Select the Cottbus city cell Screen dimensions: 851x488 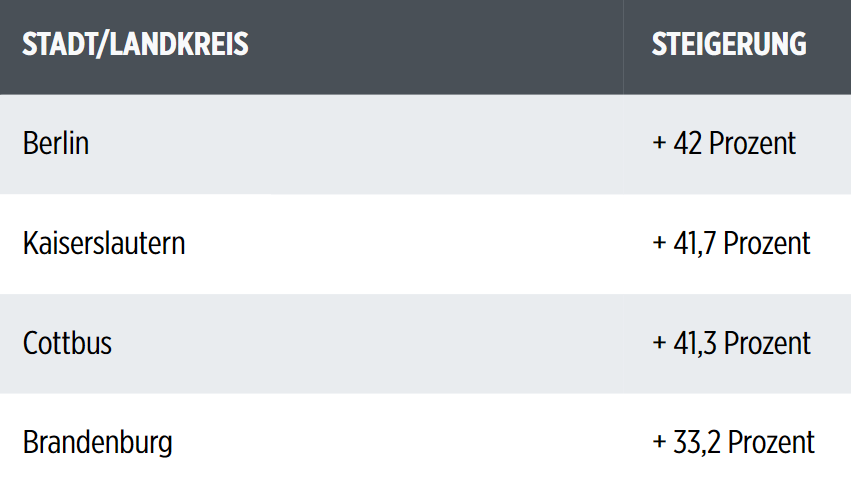point(67,343)
